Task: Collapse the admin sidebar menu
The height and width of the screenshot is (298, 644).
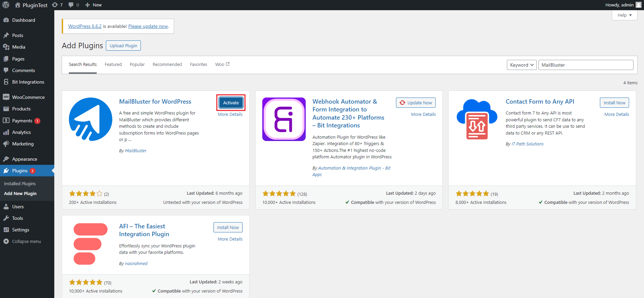Action: point(26,241)
